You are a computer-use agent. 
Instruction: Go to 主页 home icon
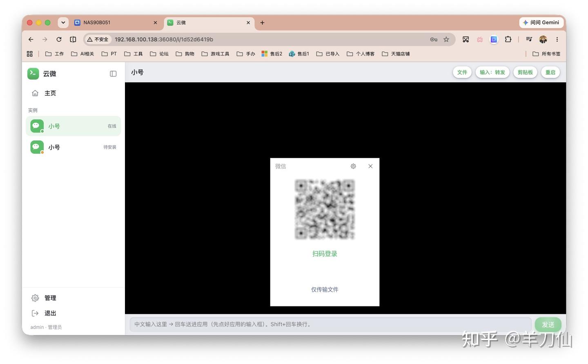pyautogui.click(x=35, y=93)
